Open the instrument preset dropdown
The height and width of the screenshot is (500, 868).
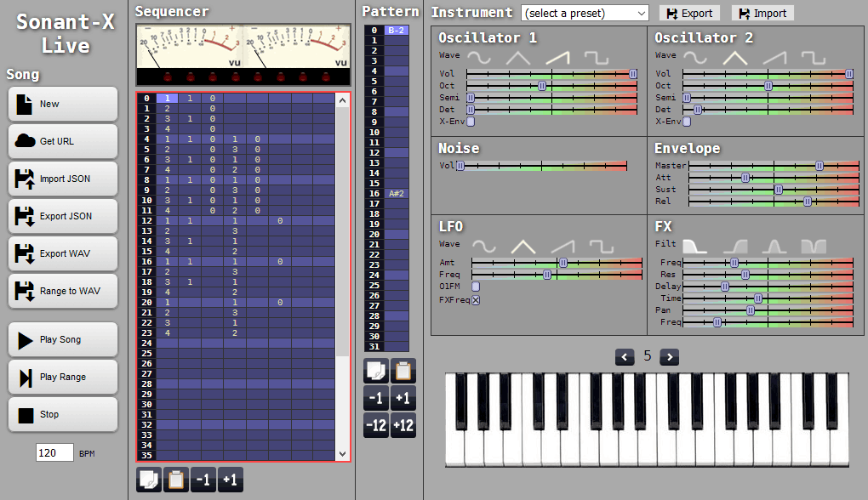[x=585, y=14]
